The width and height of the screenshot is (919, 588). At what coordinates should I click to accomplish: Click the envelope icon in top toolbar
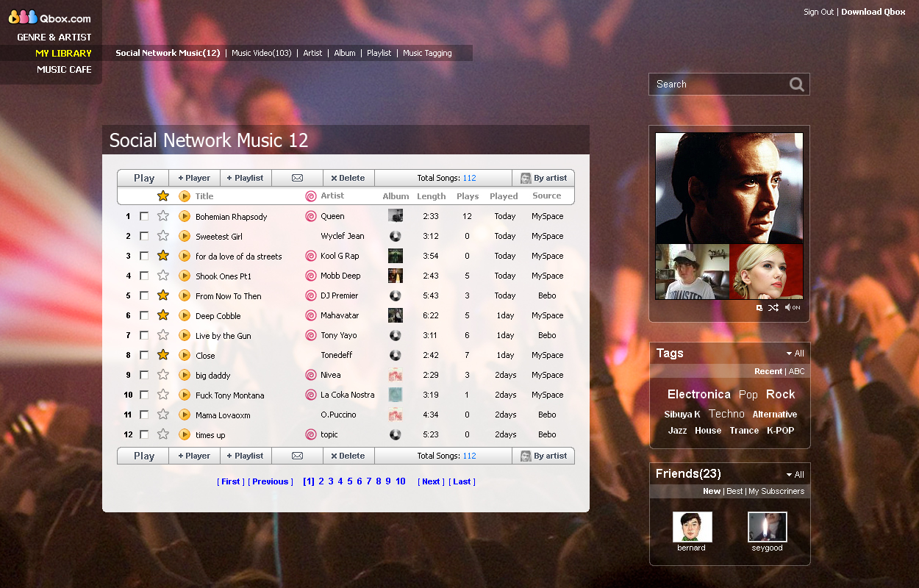coord(297,178)
